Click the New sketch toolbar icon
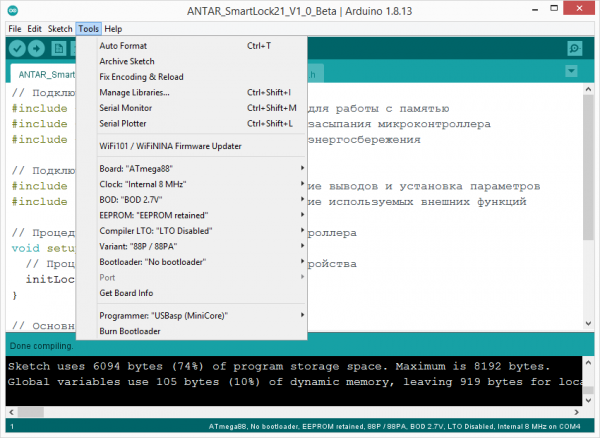The image size is (600, 438). pyautogui.click(x=59, y=49)
